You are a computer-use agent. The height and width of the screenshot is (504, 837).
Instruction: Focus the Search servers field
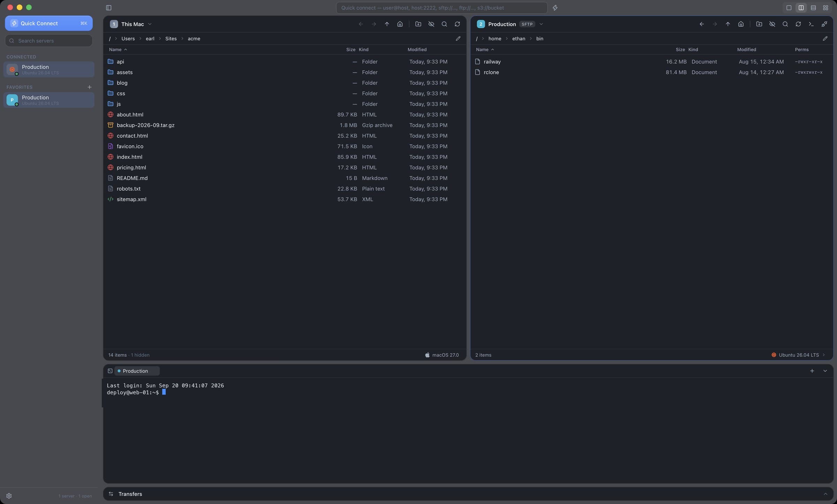click(x=49, y=41)
